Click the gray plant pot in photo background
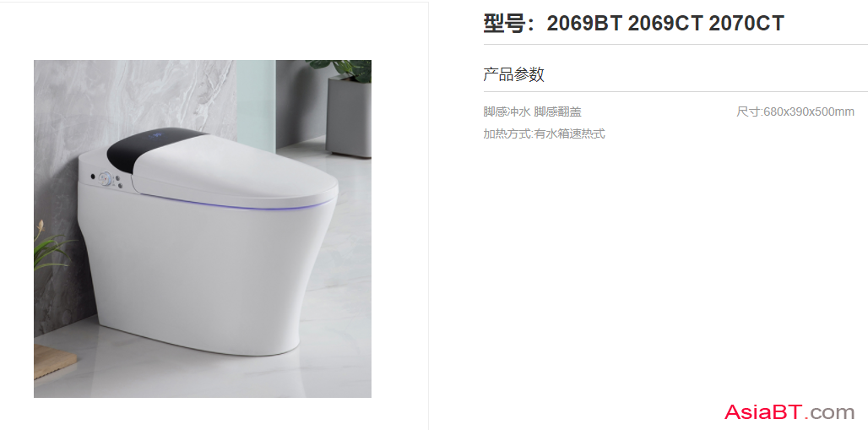Screen dimensions: 868x430 [349, 117]
